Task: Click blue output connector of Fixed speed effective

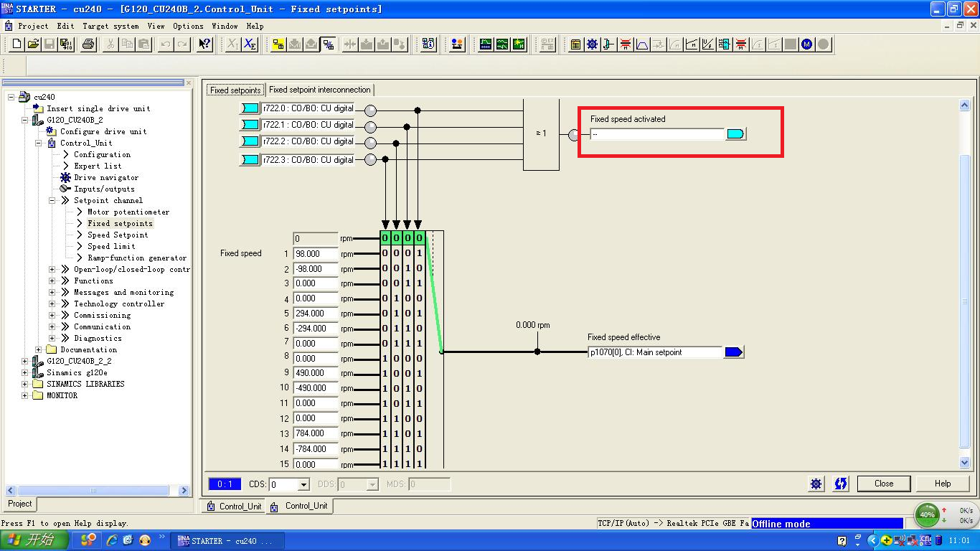Action: (735, 352)
